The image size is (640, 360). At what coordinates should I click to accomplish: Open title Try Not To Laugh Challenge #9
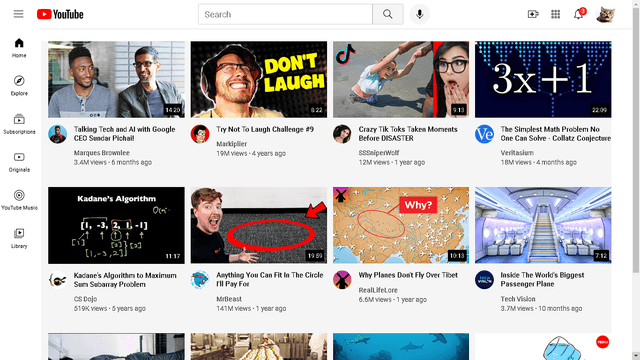point(265,129)
